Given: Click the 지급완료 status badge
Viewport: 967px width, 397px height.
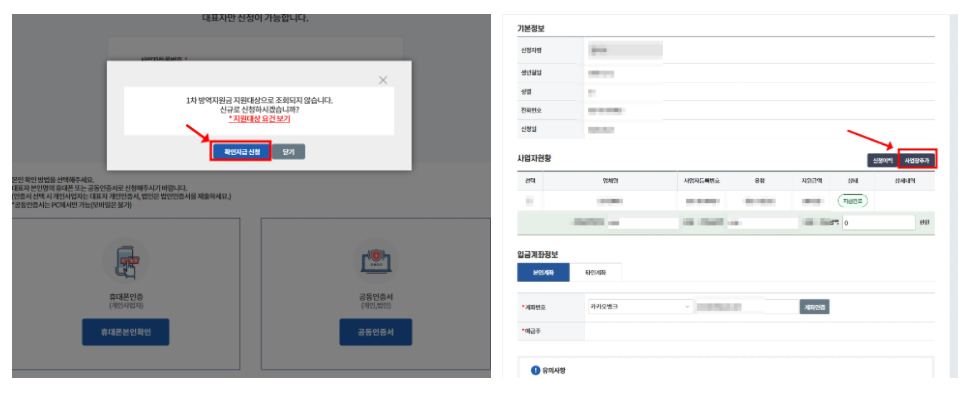Looking at the screenshot, I should (x=853, y=201).
